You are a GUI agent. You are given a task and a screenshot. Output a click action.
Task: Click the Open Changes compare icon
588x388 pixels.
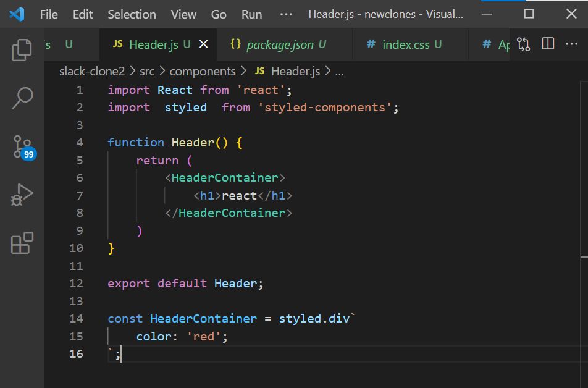[x=523, y=44]
